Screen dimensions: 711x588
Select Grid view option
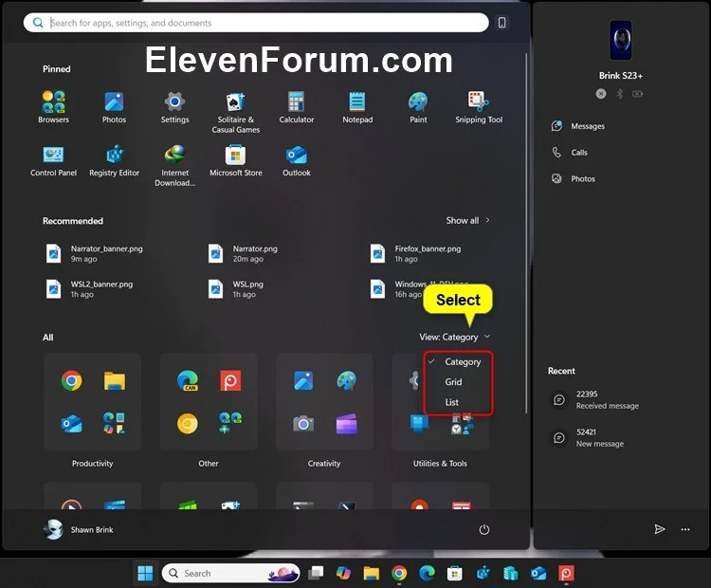click(459, 382)
